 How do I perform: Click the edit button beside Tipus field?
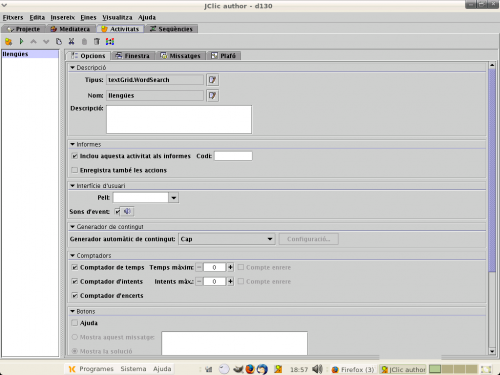point(212,80)
